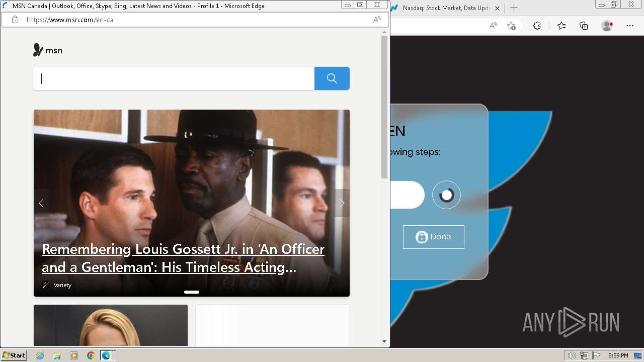Viewport: 644px width, 362px height.
Task: Click MSN page scrollbar down arrow
Action: [384, 341]
